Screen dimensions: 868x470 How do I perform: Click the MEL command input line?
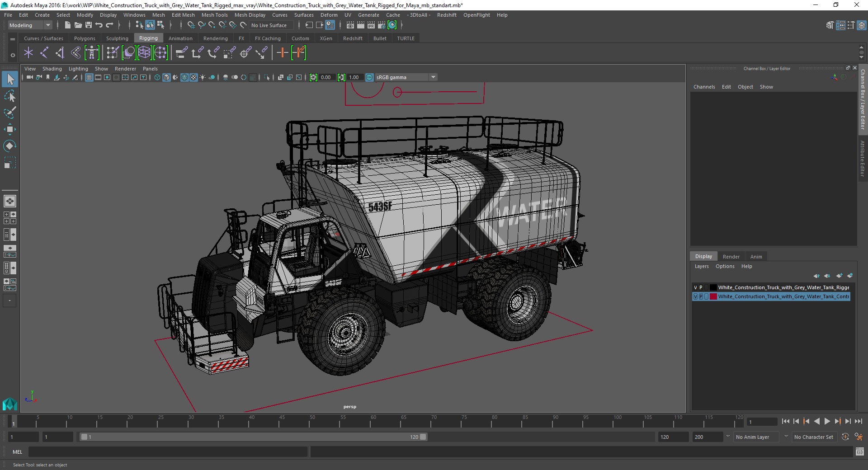168,451
